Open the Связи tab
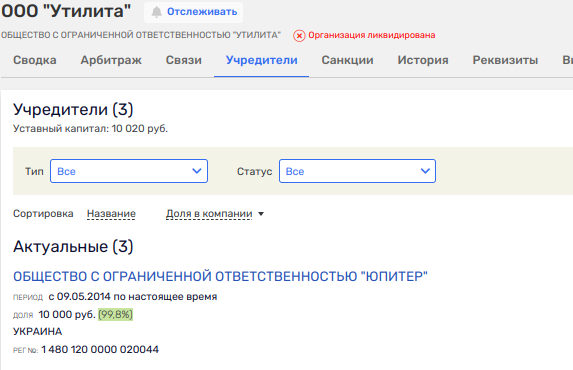The width and height of the screenshot is (573, 370). click(184, 60)
